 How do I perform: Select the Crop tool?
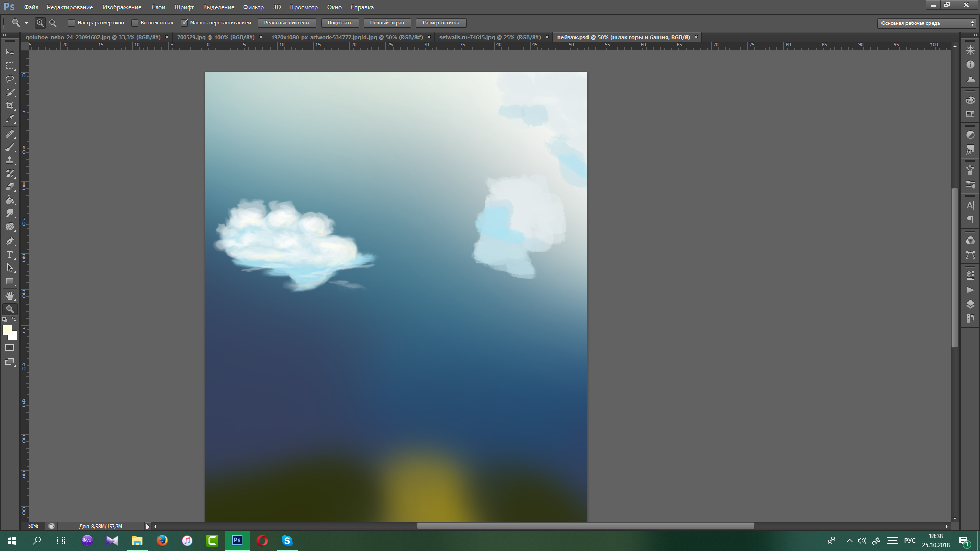pyautogui.click(x=10, y=106)
